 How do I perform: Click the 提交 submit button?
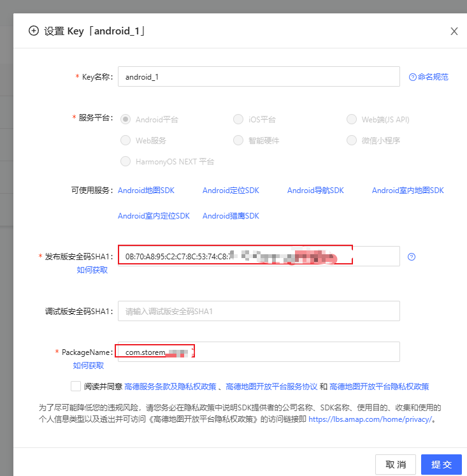click(x=442, y=465)
